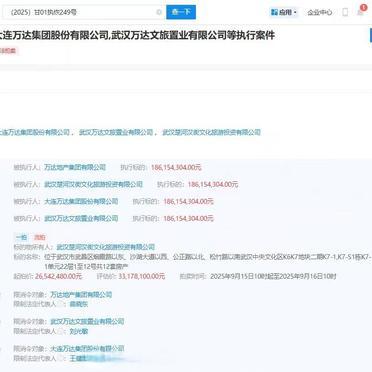Viewport: 372px width, 372px height.
Task: Click the 执行标的 amount beside 被执行人 大连万达集团股份
Action: tap(188, 201)
